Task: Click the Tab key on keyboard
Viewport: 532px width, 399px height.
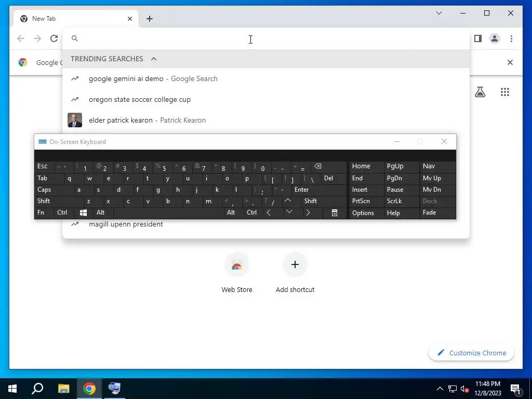Action: 49,178
